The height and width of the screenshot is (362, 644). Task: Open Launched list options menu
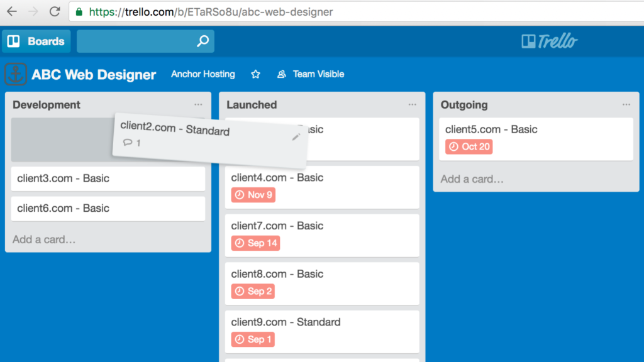tap(412, 105)
